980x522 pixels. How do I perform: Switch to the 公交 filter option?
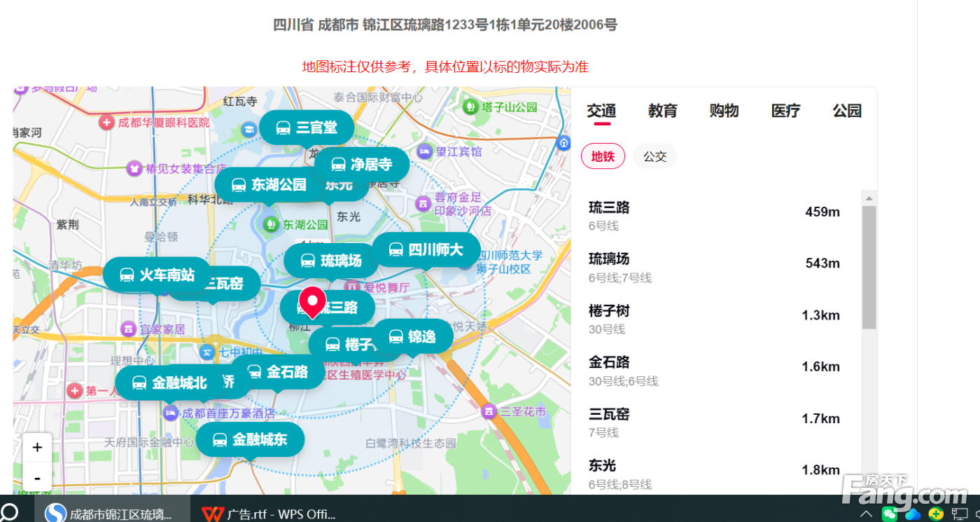pos(654,156)
